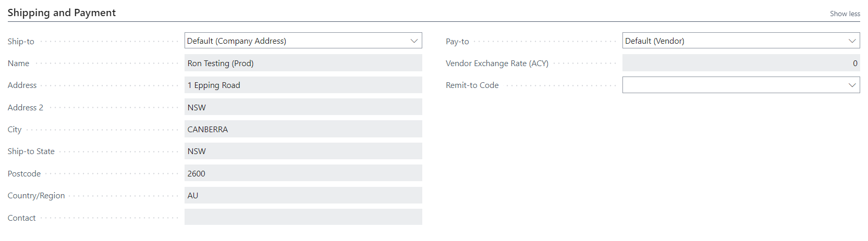The image size is (868, 241).
Task: Click the Remit-to Code label
Action: [x=472, y=85]
